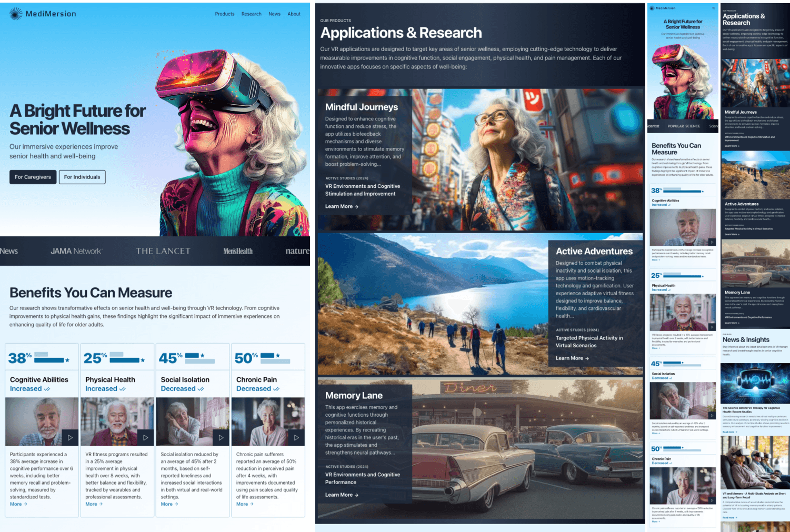Click the For Individuals button
Image resolution: width=790 pixels, height=532 pixels.
(82, 177)
